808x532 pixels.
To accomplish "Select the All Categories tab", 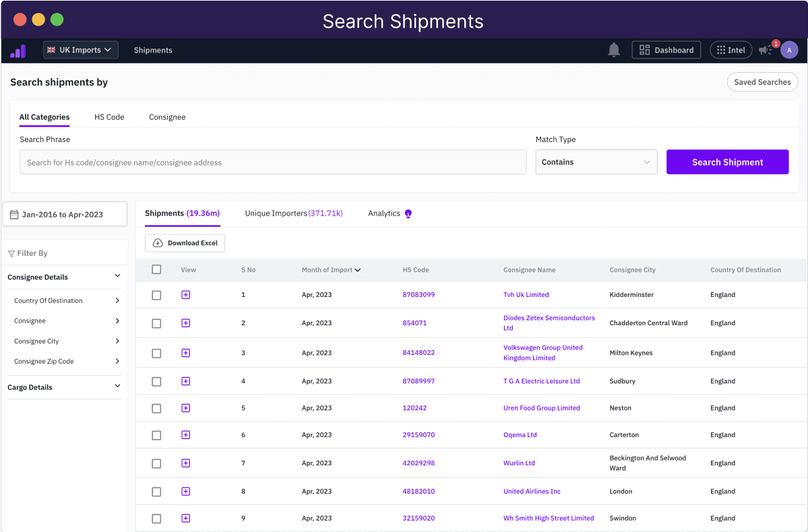I will (44, 117).
